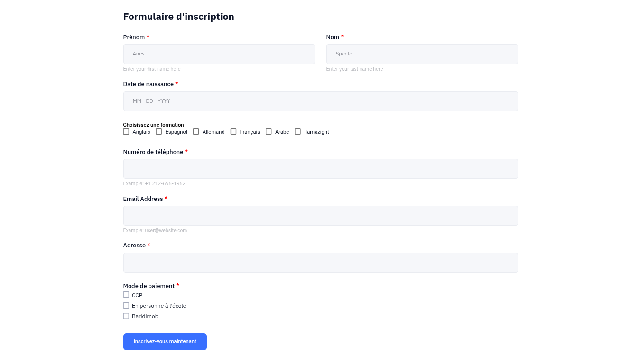
Task: Tick the Espagnol checkbox
Action: pos(159,132)
